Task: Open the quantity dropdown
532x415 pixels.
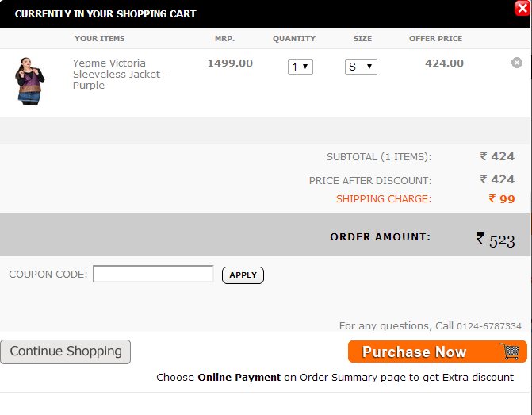Action: click(300, 67)
